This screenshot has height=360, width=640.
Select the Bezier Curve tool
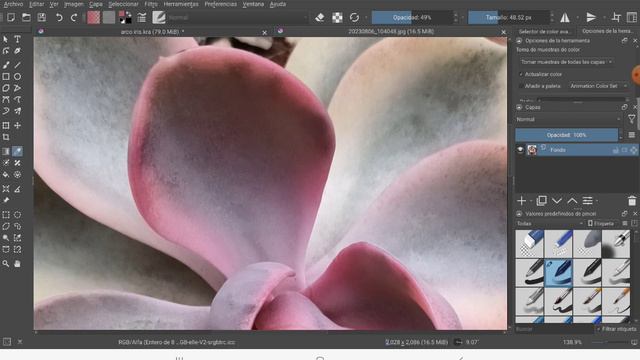tap(6, 99)
